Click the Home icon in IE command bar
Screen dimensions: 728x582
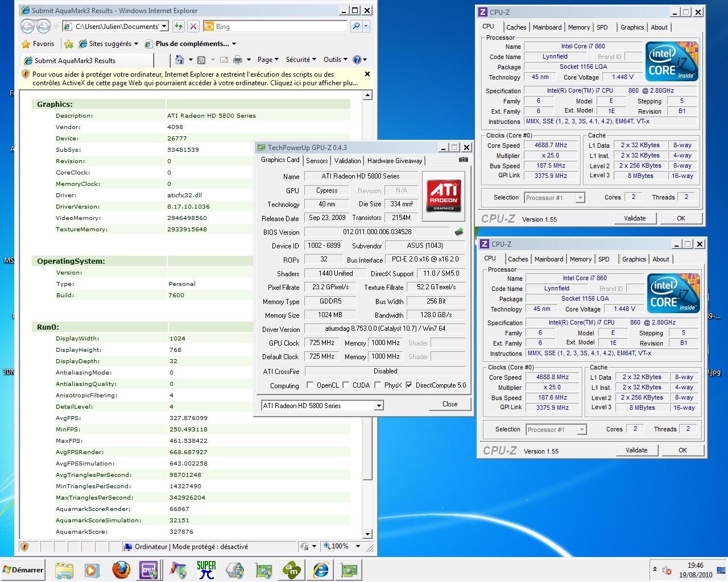click(180, 60)
